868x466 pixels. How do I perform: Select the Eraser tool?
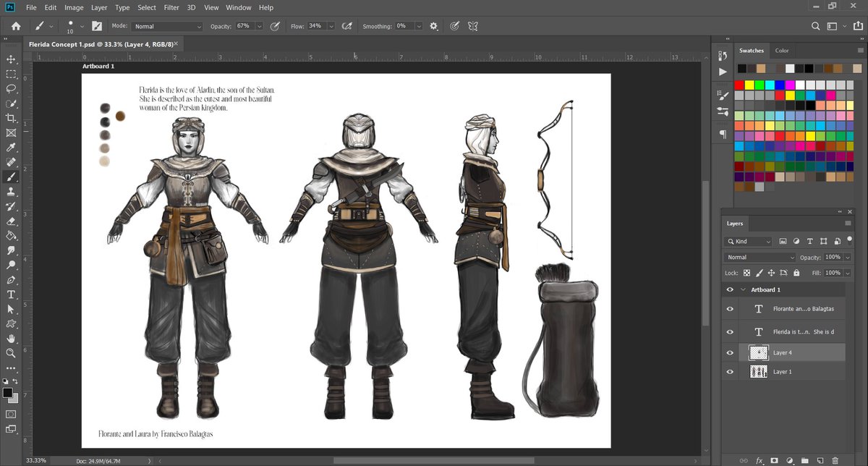pyautogui.click(x=11, y=221)
